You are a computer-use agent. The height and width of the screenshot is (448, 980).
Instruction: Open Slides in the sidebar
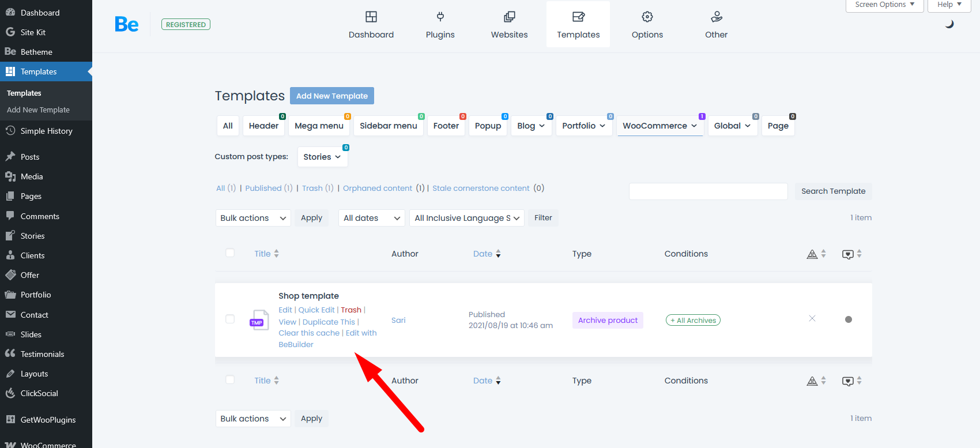(31, 334)
